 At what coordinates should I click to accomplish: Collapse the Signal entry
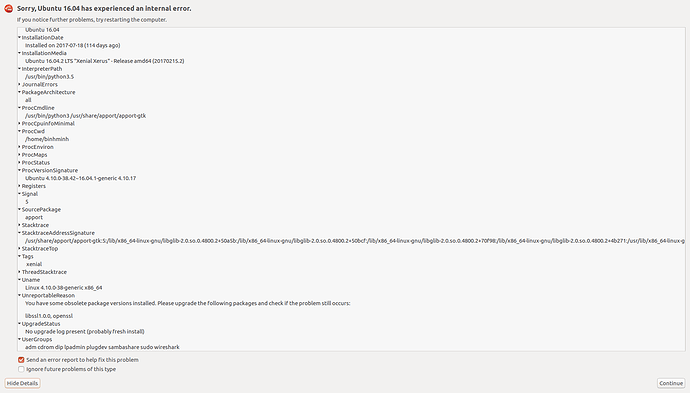point(19,194)
